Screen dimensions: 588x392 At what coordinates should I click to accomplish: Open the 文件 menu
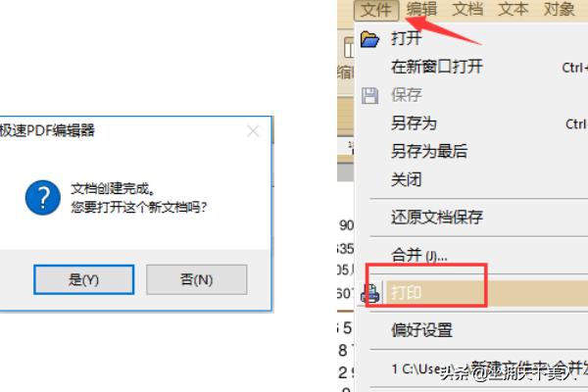pyautogui.click(x=376, y=10)
